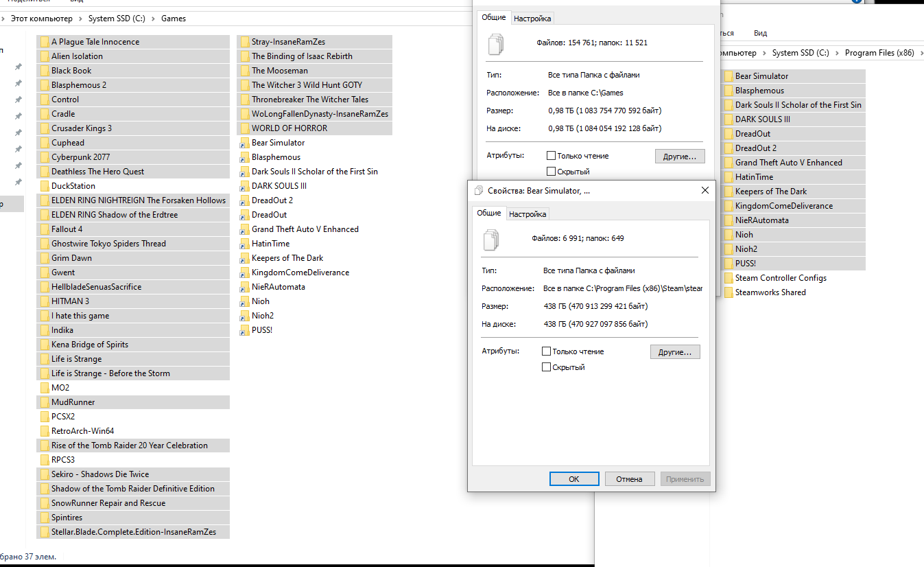Click the RPCS3 folder icon

pos(45,460)
